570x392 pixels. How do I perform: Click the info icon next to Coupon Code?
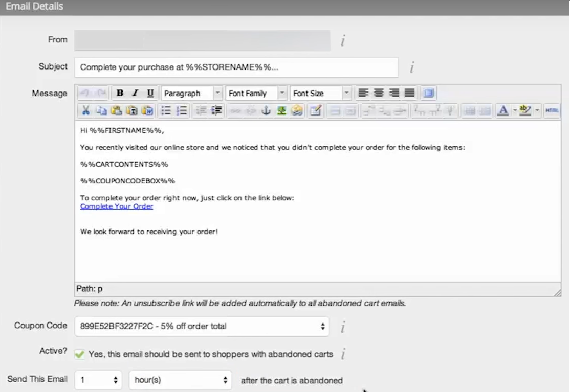tap(342, 327)
